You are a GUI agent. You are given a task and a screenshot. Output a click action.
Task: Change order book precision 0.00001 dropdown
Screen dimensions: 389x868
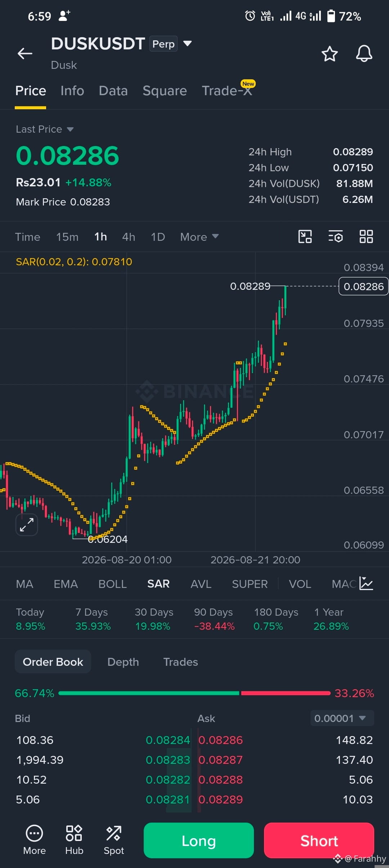pyautogui.click(x=342, y=718)
